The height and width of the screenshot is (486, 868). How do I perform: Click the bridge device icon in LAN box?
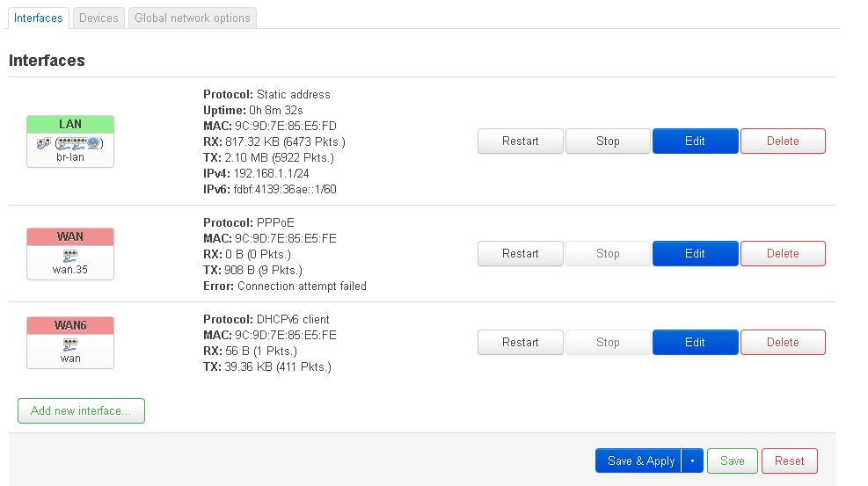pyautogui.click(x=43, y=144)
